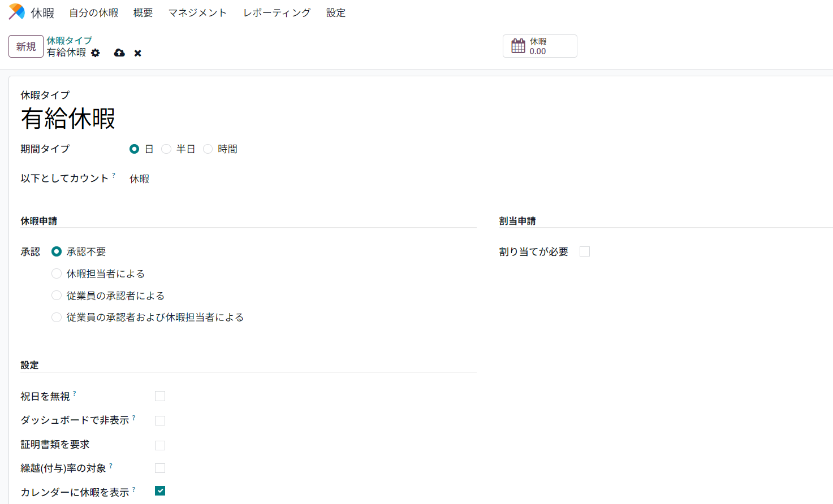
Task: Click the 割当申請 section heading
Action: (517, 221)
